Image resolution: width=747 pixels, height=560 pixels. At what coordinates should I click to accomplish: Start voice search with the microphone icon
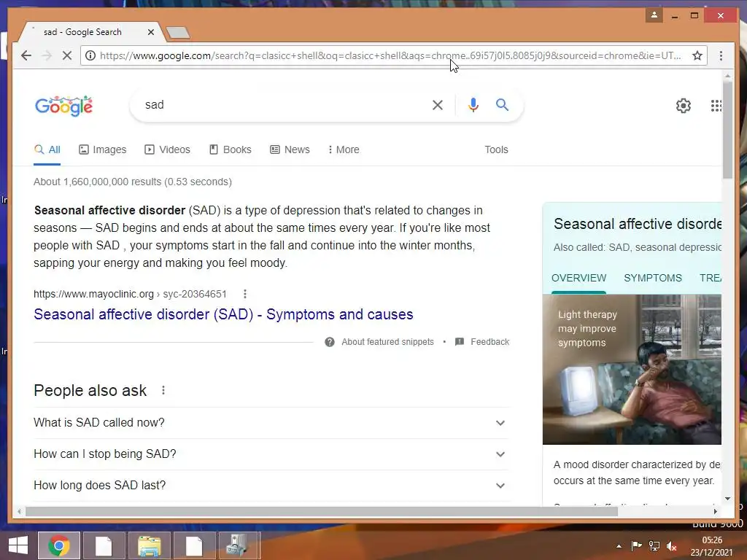tap(473, 105)
